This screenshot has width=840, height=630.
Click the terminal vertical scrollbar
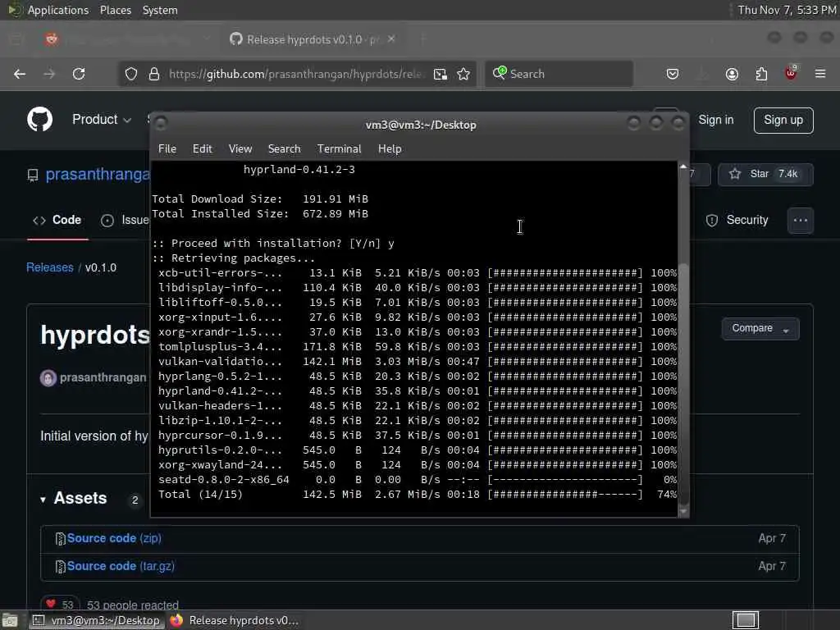(x=683, y=383)
